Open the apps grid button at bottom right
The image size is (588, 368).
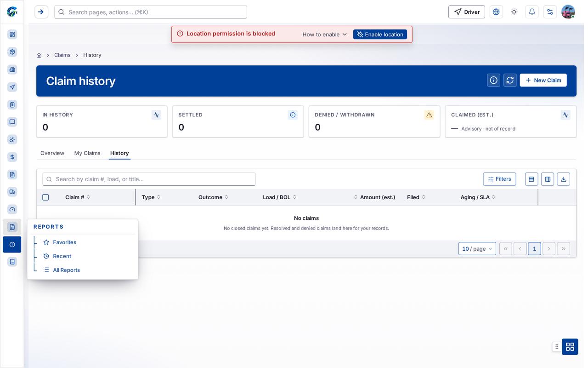point(570,347)
